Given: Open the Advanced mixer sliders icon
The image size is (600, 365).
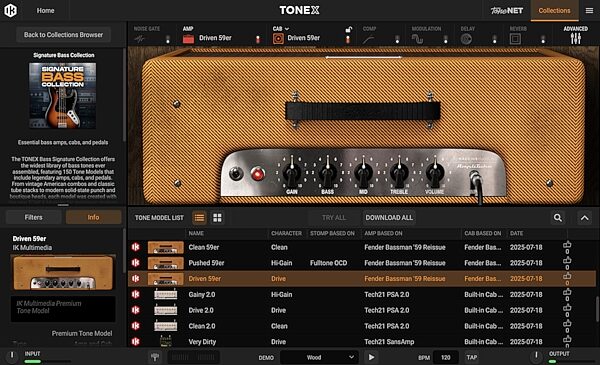Looking at the screenshot, I should coord(576,38).
